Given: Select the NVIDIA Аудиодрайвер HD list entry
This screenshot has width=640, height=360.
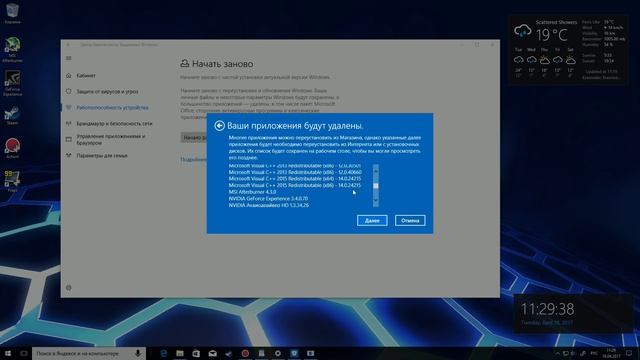Looking at the screenshot, I should pos(269,205).
